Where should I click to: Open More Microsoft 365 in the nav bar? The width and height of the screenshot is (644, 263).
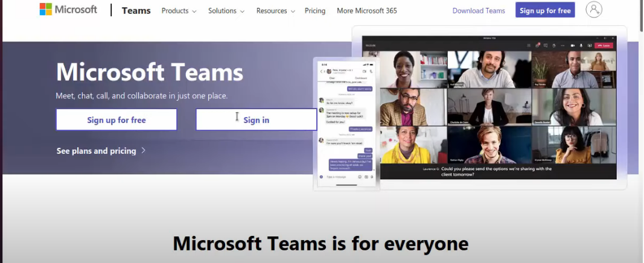click(x=367, y=11)
